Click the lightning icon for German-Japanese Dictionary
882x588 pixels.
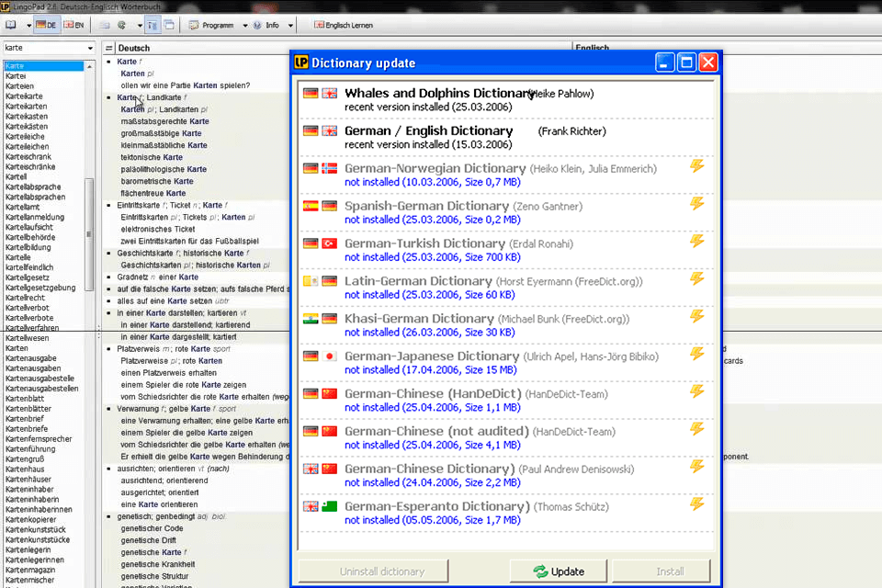[697, 354]
